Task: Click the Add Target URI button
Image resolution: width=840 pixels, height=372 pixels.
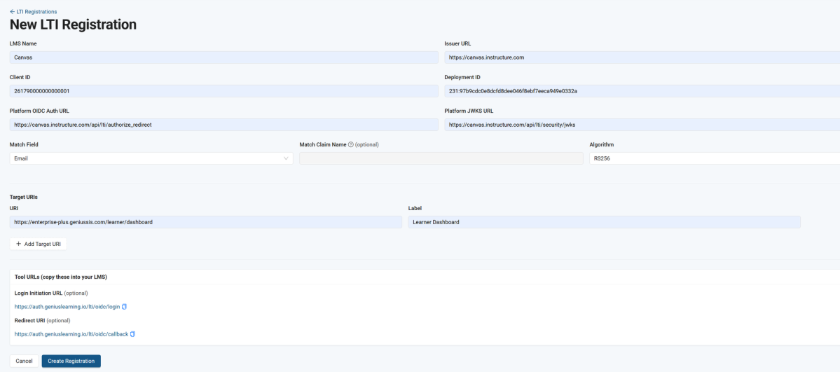Action: click(x=38, y=244)
